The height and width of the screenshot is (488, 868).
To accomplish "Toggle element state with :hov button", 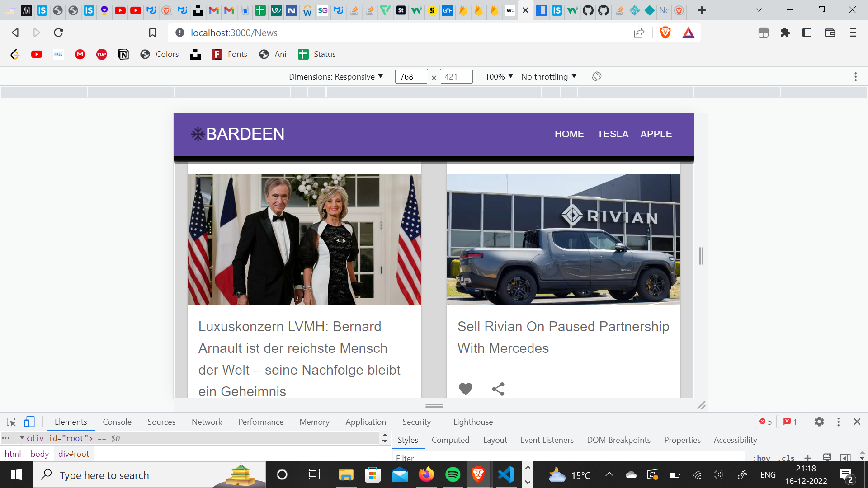I will [761, 458].
